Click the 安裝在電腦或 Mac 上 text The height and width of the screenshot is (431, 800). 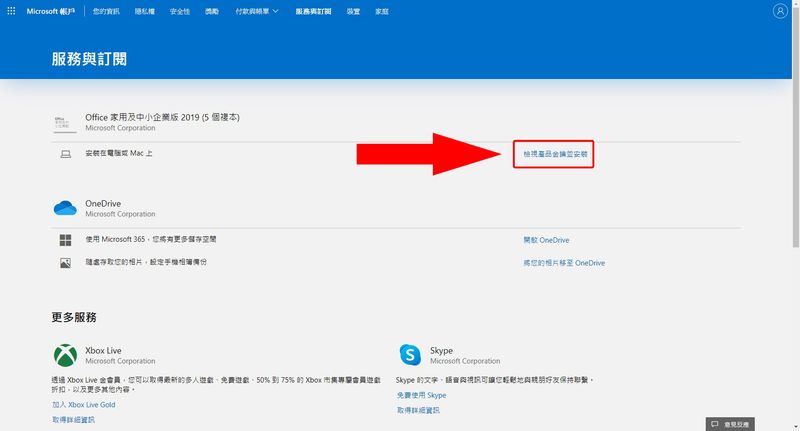119,153
